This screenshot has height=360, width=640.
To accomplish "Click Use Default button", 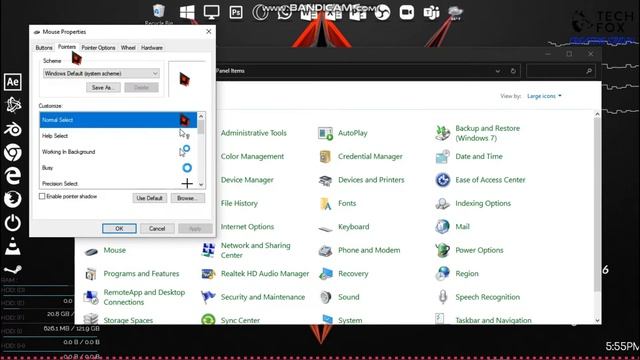I will pyautogui.click(x=149, y=198).
